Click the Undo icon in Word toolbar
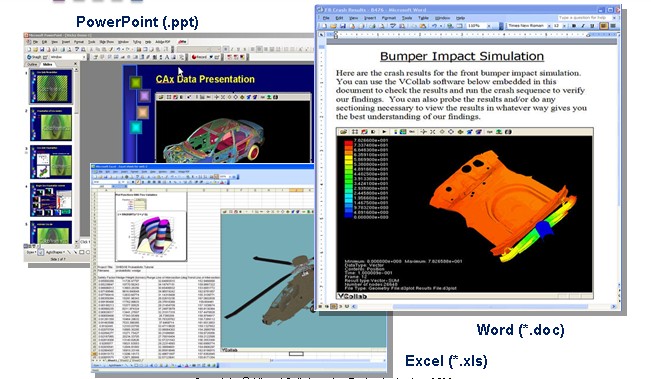This screenshot has height=379, width=651. 434,26
